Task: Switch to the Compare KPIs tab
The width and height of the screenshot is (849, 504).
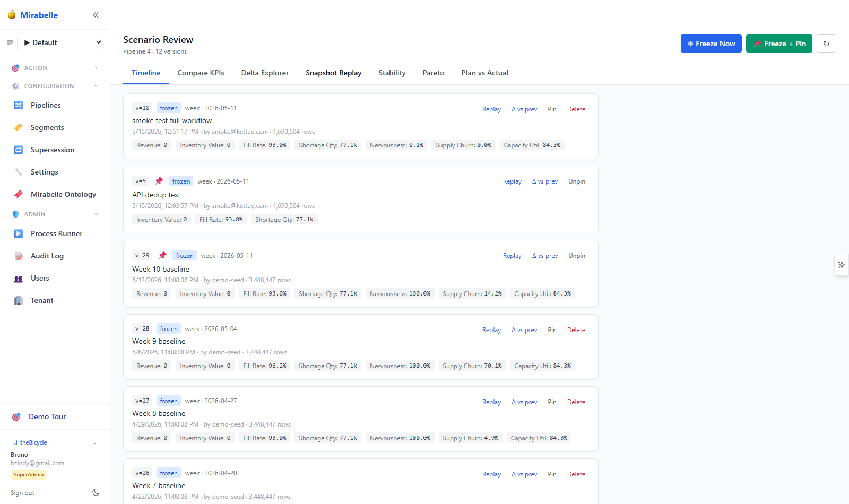Action: (x=201, y=73)
